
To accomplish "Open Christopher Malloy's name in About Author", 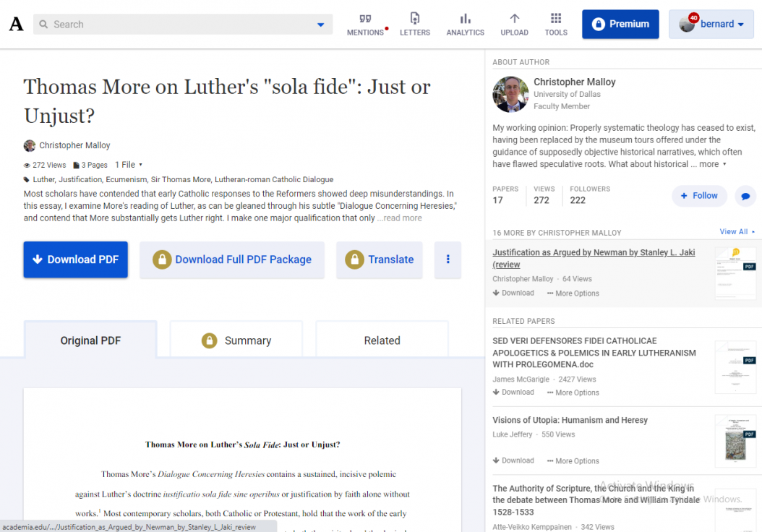I will (575, 82).
